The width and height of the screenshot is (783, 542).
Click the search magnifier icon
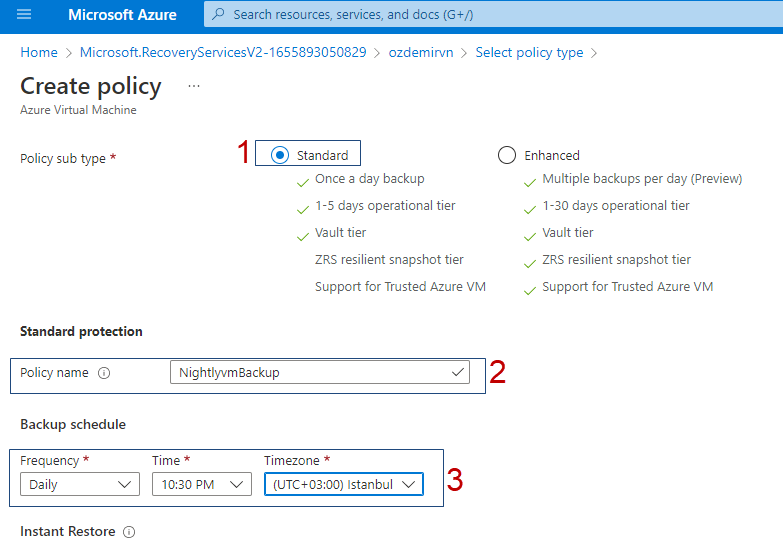[x=218, y=14]
